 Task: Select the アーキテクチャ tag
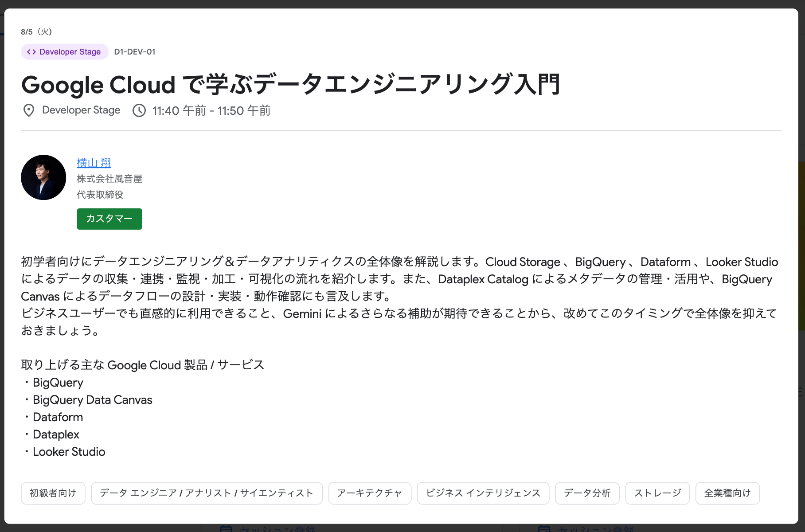[x=370, y=493]
